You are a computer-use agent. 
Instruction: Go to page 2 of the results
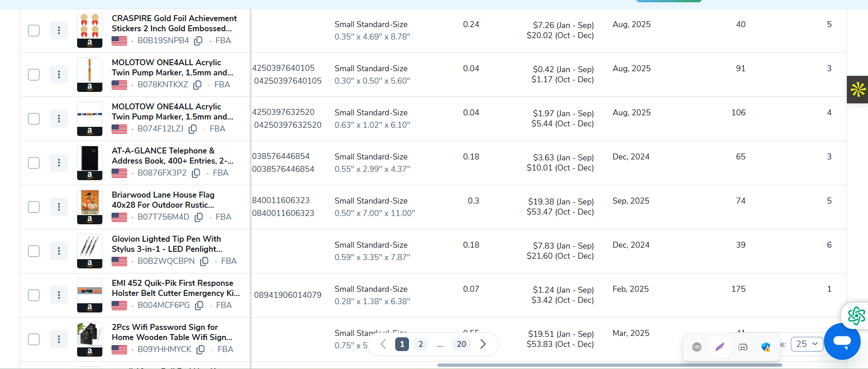pyautogui.click(x=420, y=344)
